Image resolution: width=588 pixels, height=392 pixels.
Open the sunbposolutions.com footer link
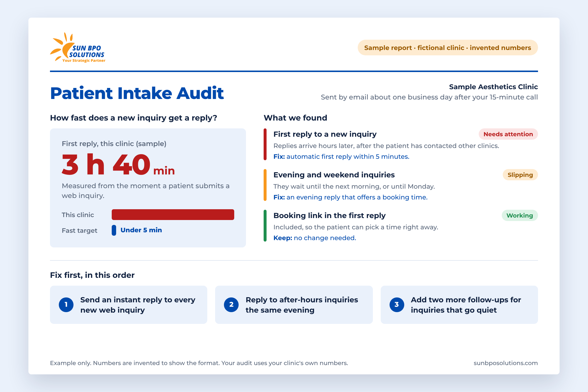506,363
